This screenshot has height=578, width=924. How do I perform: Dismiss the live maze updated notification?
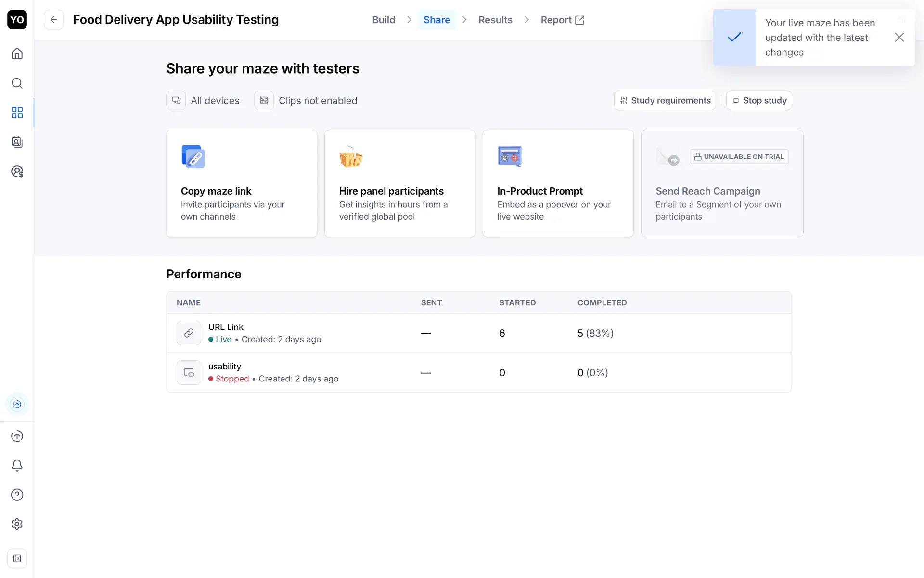point(899,37)
